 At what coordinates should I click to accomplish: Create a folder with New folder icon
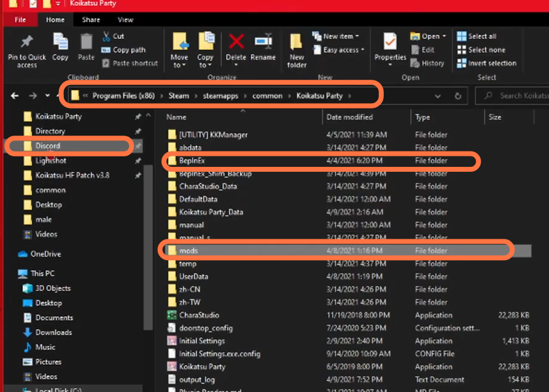click(x=296, y=42)
